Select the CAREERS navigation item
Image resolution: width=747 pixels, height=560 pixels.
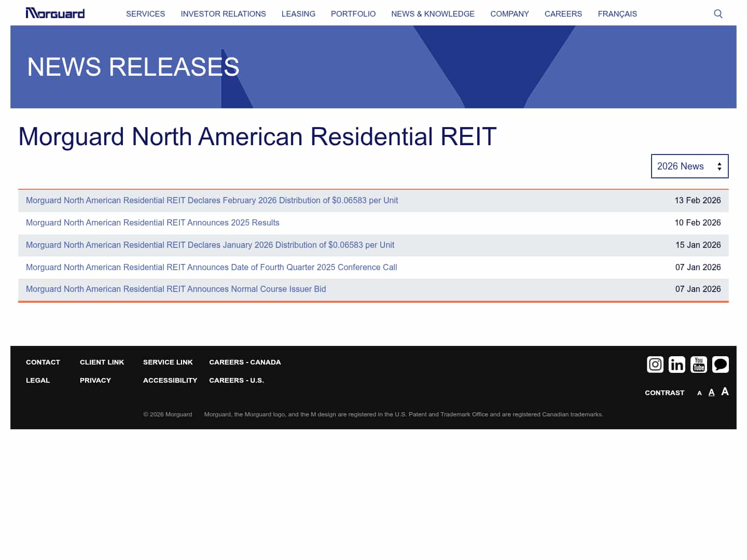[x=563, y=14]
